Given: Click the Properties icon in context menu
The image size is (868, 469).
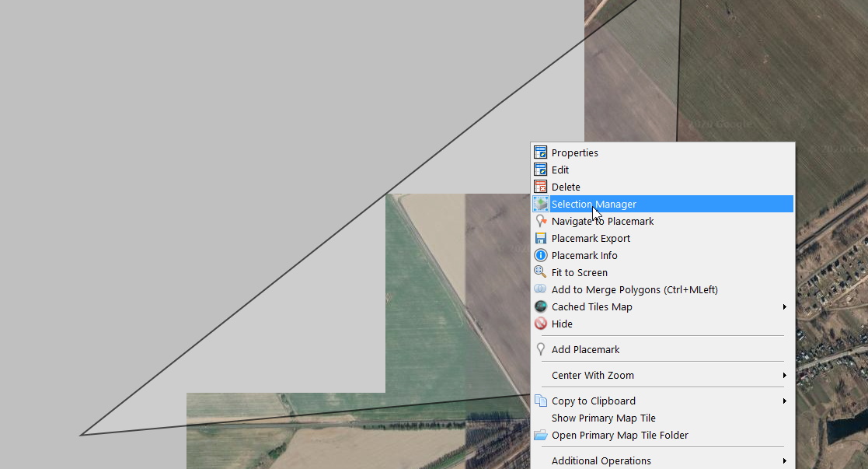Looking at the screenshot, I should (x=541, y=153).
